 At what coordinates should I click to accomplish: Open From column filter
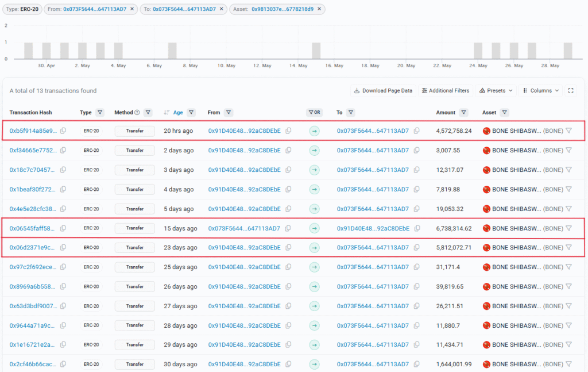[x=229, y=112]
